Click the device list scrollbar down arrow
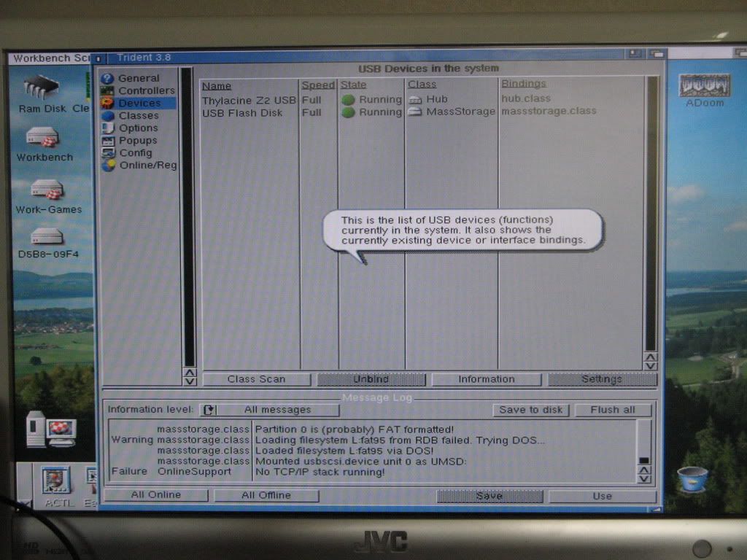The width and height of the screenshot is (747, 560). pyautogui.click(x=650, y=365)
